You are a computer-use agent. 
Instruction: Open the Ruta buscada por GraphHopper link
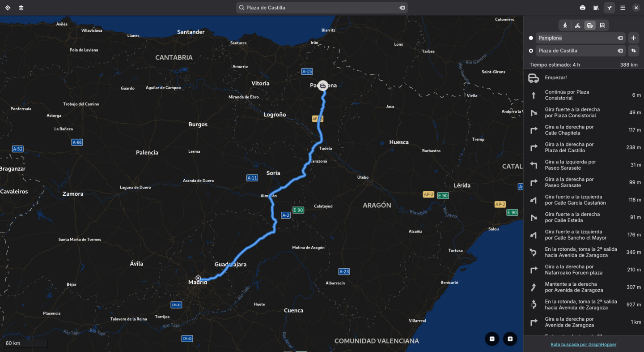click(x=583, y=344)
